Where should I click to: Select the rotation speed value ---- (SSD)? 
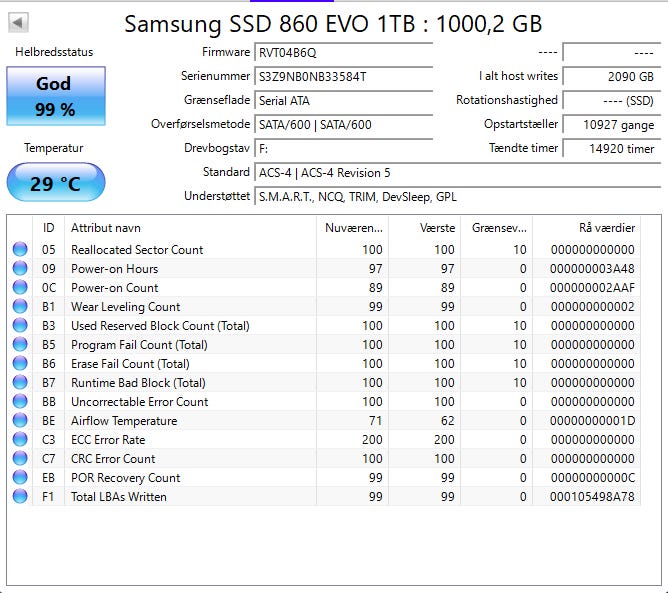click(611, 101)
